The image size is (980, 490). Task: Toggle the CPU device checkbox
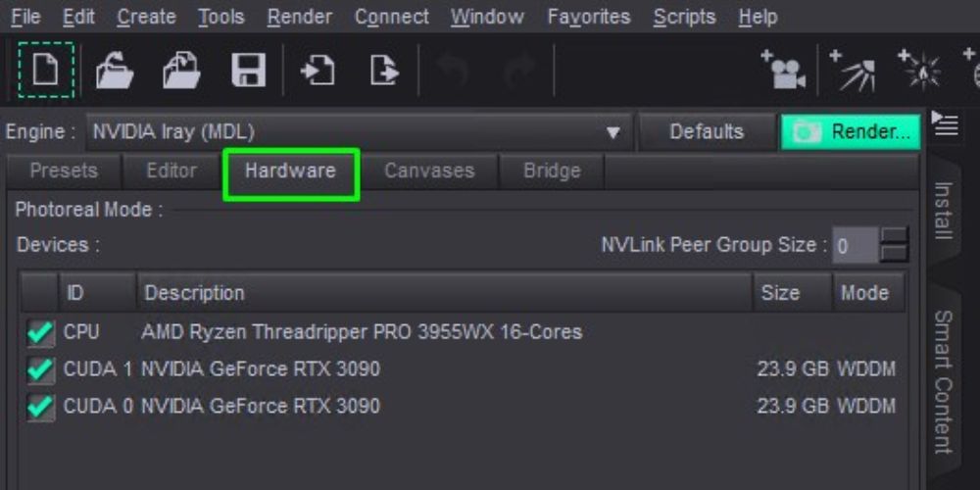[x=40, y=333]
